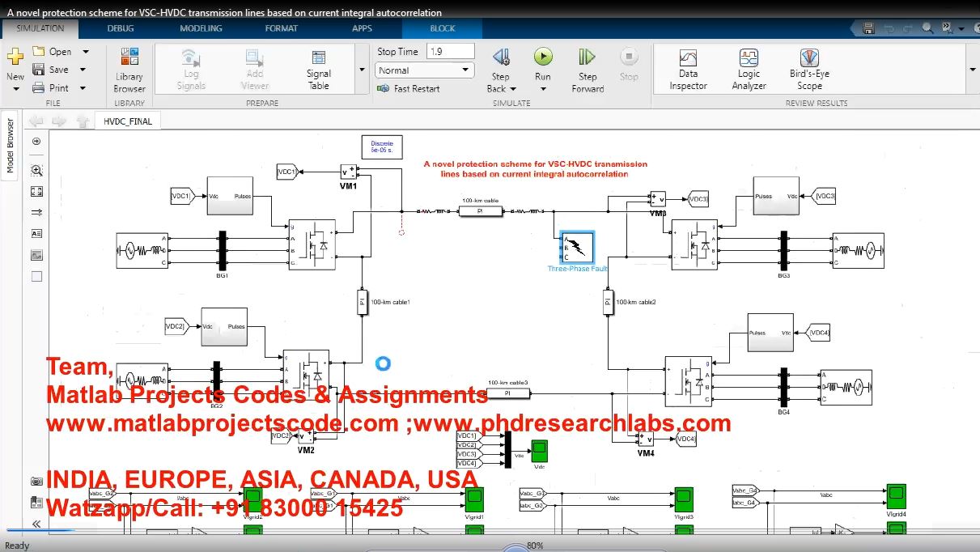Toggle the Model Browser side panel
The image size is (980, 552).
pyautogui.click(x=11, y=146)
